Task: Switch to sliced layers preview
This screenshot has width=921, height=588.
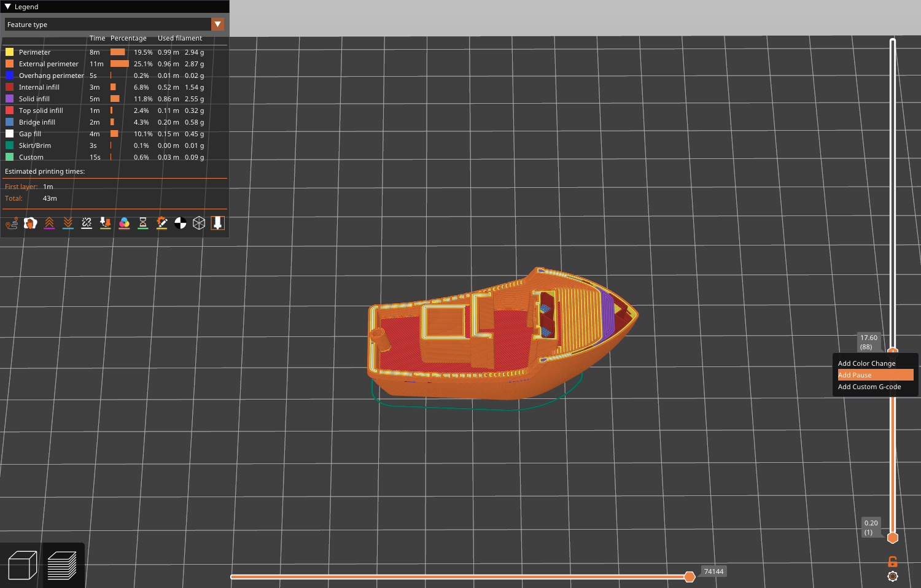Action: pos(62,565)
